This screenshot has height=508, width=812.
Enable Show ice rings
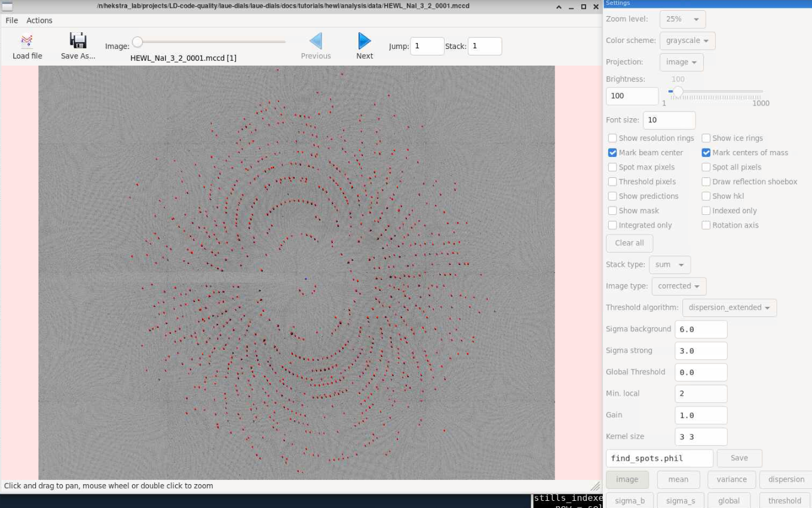coord(706,138)
